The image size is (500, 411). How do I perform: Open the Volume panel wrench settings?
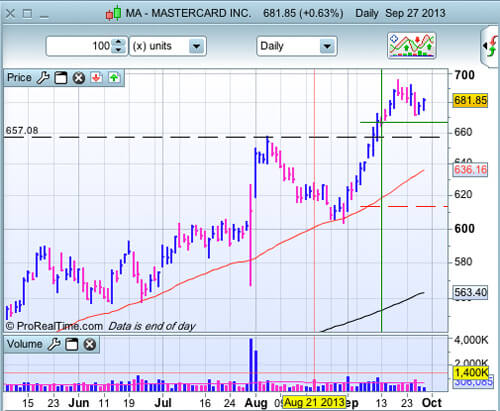point(54,344)
